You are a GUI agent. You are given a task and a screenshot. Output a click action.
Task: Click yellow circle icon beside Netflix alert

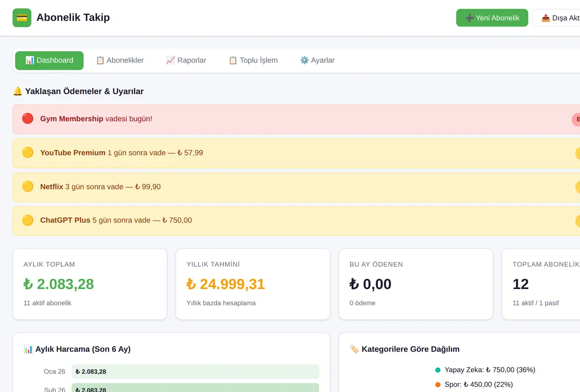(28, 187)
